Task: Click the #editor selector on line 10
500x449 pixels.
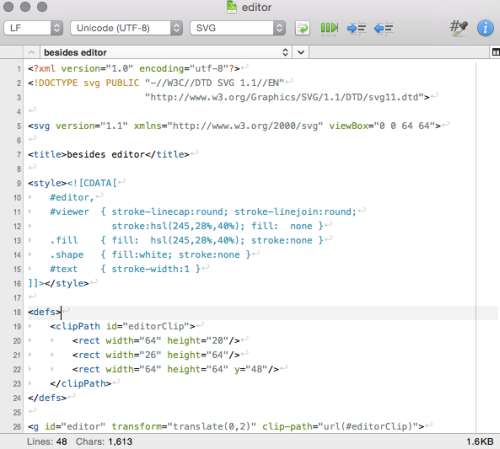Action: pyautogui.click(x=72, y=197)
